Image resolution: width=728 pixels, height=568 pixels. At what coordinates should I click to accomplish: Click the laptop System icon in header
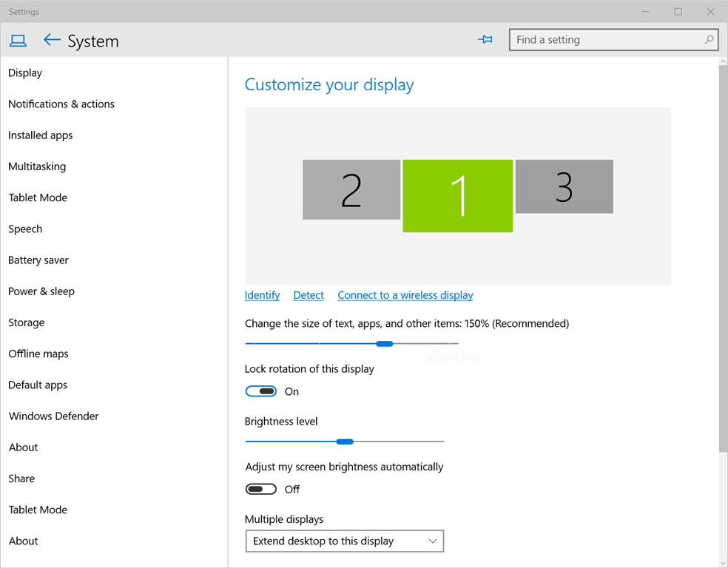tap(18, 41)
